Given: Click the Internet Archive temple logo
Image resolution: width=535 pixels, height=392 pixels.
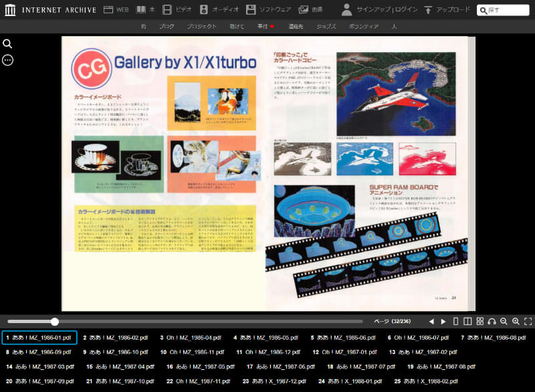Looking at the screenshot, I should (x=10, y=10).
